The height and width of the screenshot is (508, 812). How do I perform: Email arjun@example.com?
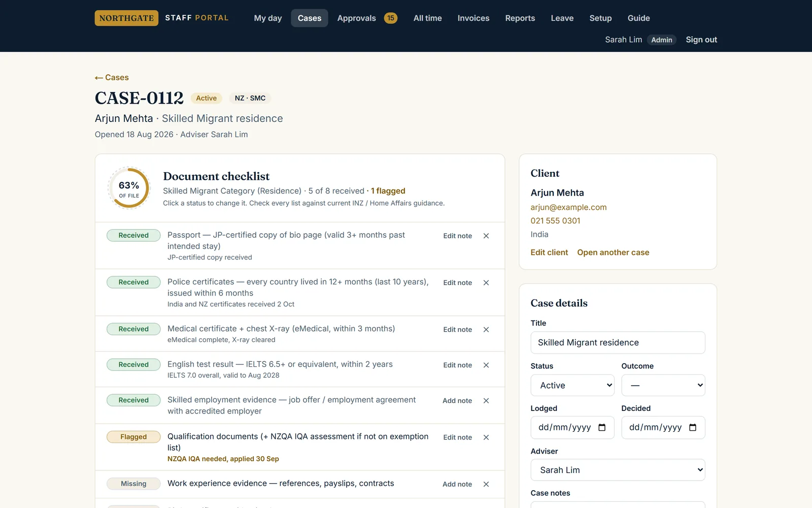[x=568, y=207]
